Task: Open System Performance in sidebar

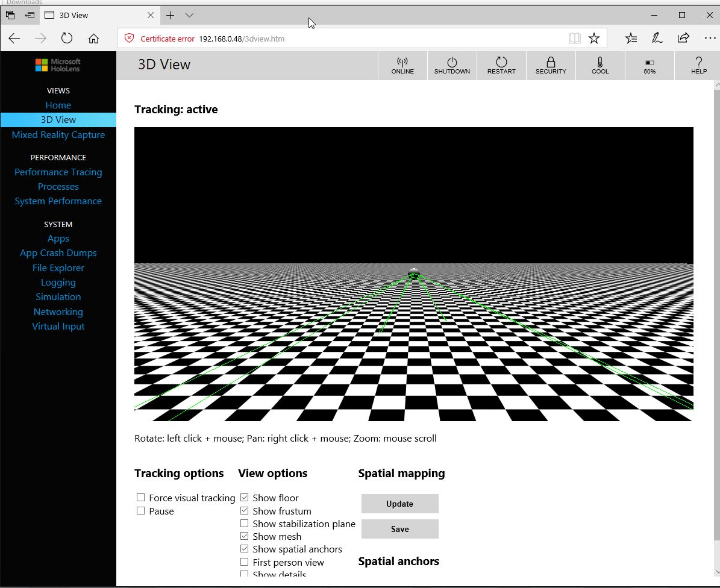Action: tap(58, 201)
